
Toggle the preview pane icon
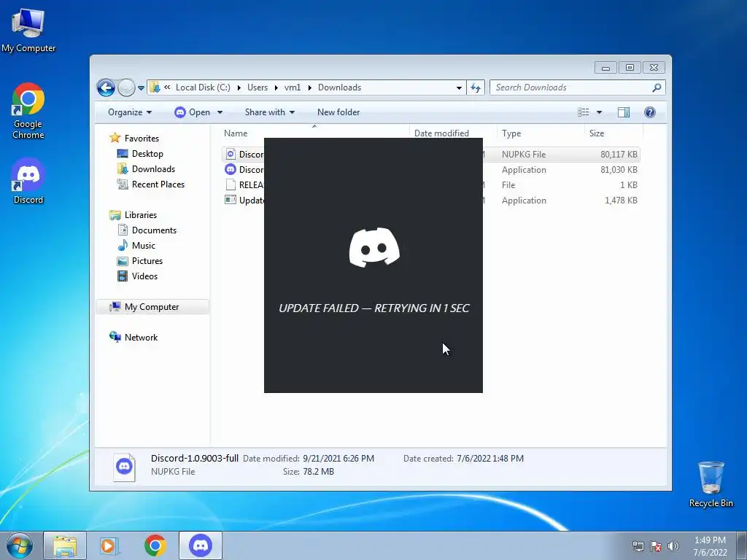[x=624, y=112]
